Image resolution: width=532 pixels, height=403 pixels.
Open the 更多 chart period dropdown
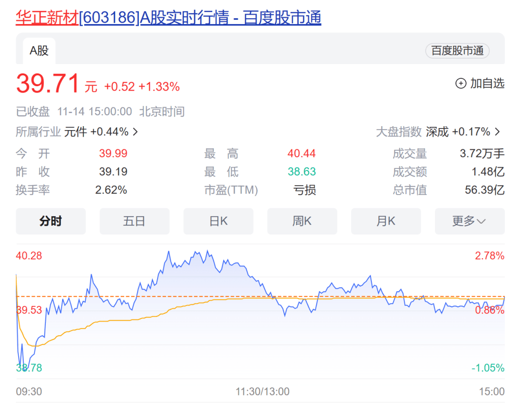click(x=469, y=221)
